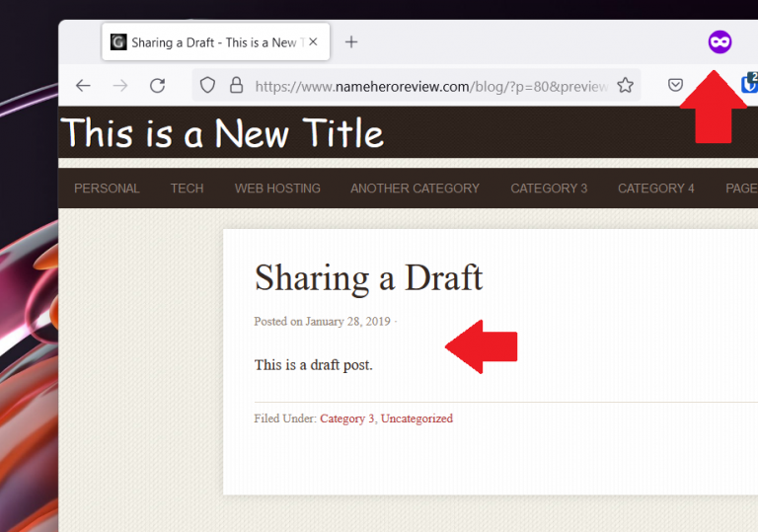Screen dimensions: 758x532
Task: Open a new tab with plus button
Action: coord(351,42)
